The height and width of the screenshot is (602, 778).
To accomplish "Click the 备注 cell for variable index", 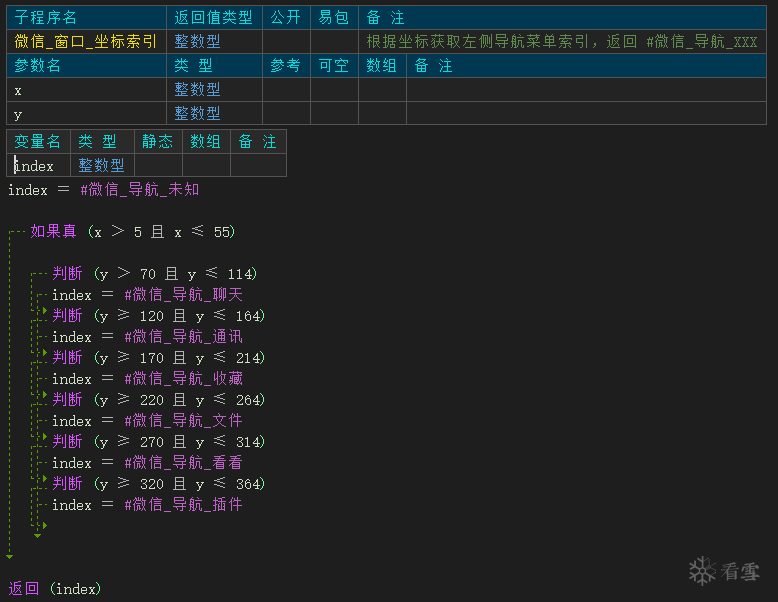I will click(258, 165).
